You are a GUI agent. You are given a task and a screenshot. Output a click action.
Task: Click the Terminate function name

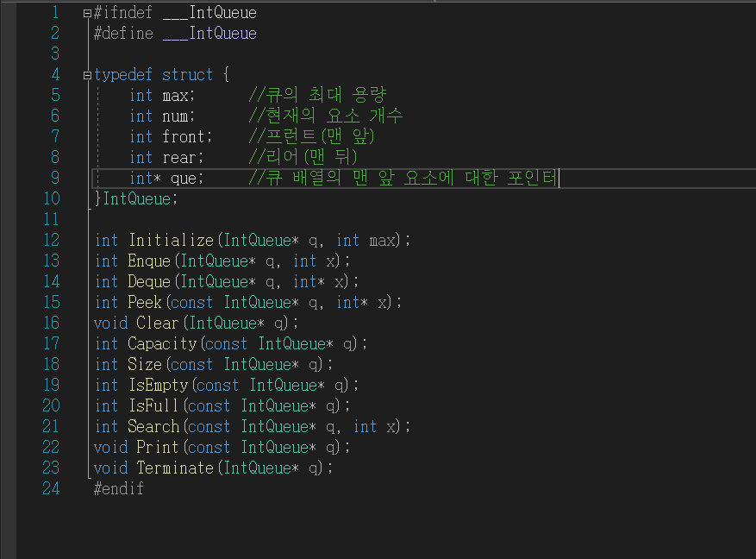click(175, 468)
